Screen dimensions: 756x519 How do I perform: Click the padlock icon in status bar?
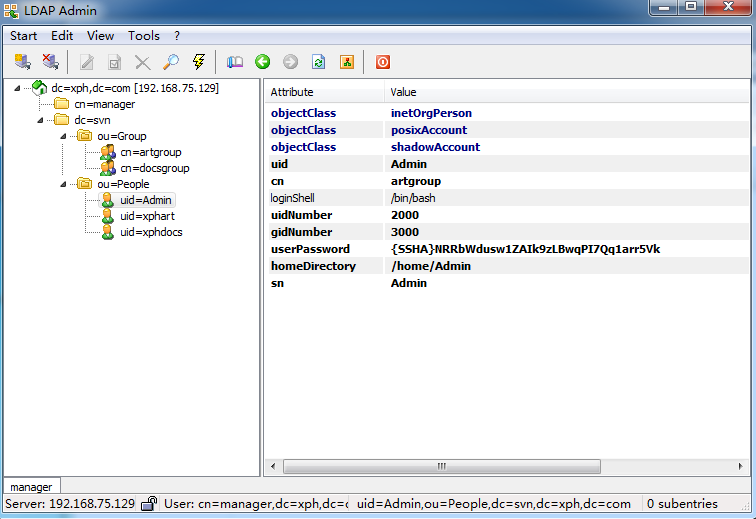(149, 504)
